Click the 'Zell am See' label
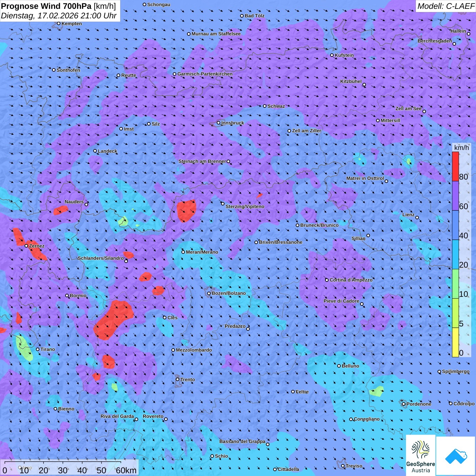This screenshot has height=476, width=476. point(408,108)
